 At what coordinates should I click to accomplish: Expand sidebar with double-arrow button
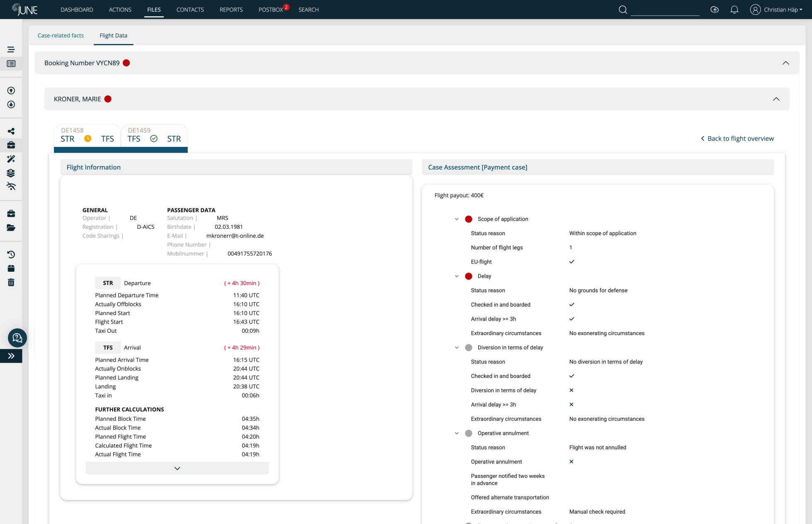(11, 356)
